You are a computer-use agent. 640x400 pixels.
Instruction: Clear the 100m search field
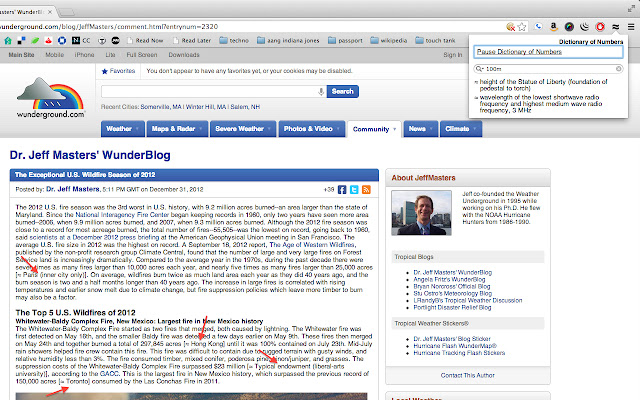pos(619,69)
